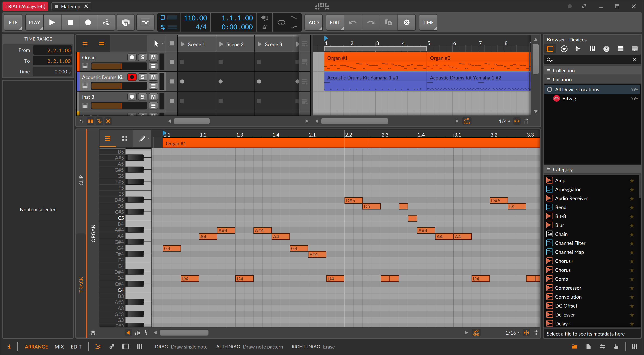Launch Scene 2

pyautogui.click(x=221, y=44)
